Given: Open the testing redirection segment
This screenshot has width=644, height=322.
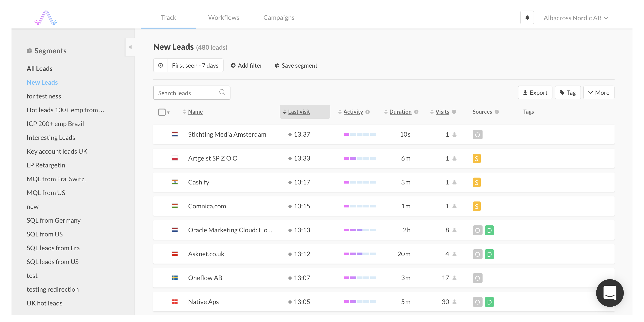Looking at the screenshot, I should [52, 289].
